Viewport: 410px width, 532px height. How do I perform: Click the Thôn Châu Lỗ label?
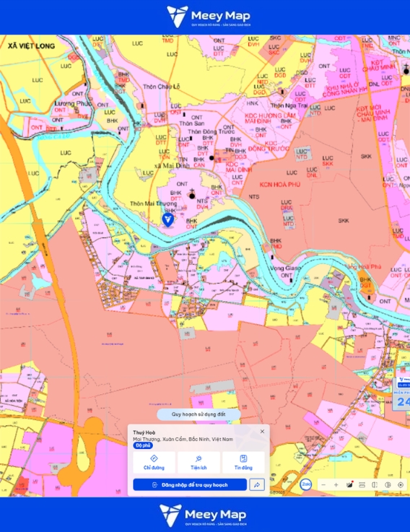click(161, 87)
